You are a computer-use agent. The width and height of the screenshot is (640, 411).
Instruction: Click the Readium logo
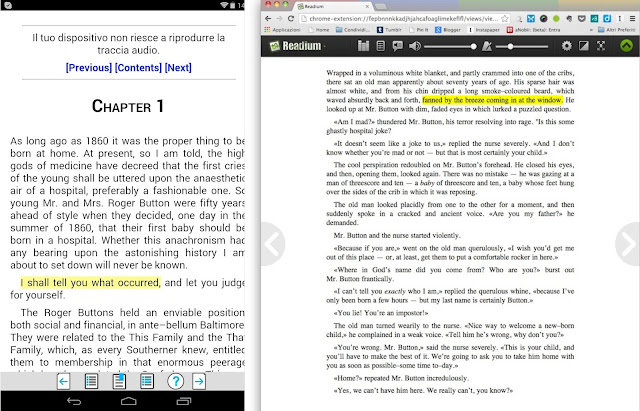[x=296, y=46]
